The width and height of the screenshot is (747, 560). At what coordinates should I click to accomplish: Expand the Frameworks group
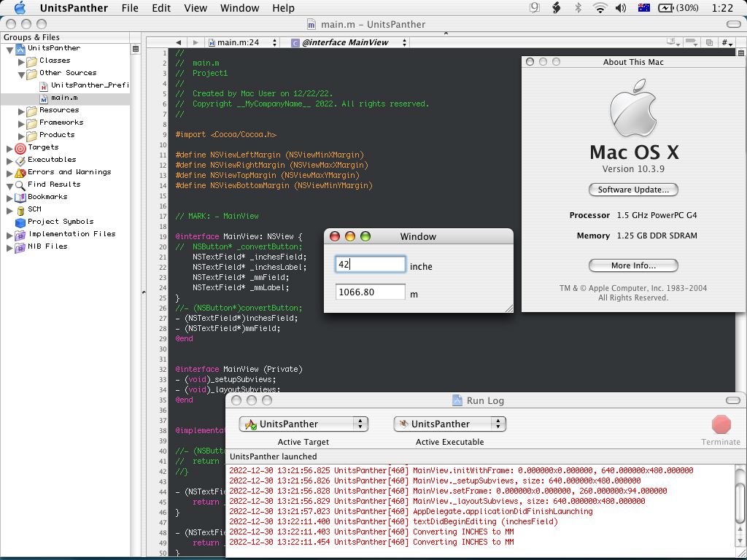[x=21, y=122]
